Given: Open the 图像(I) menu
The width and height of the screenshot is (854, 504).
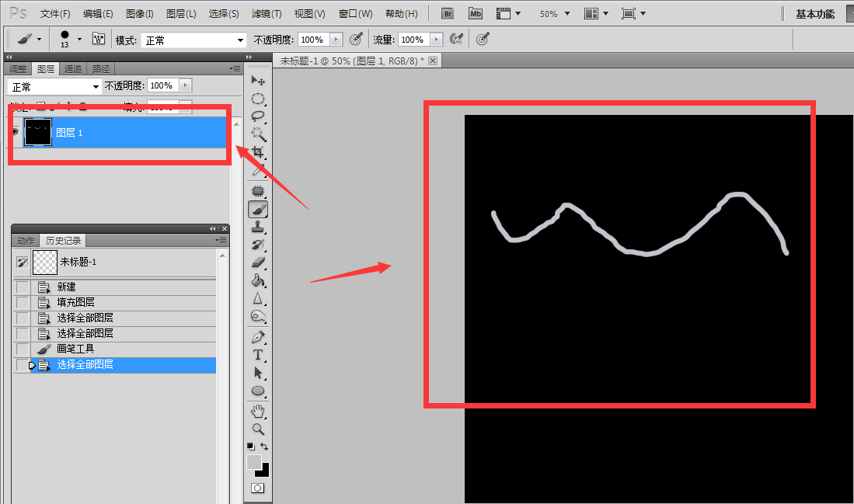Looking at the screenshot, I should 139,14.
